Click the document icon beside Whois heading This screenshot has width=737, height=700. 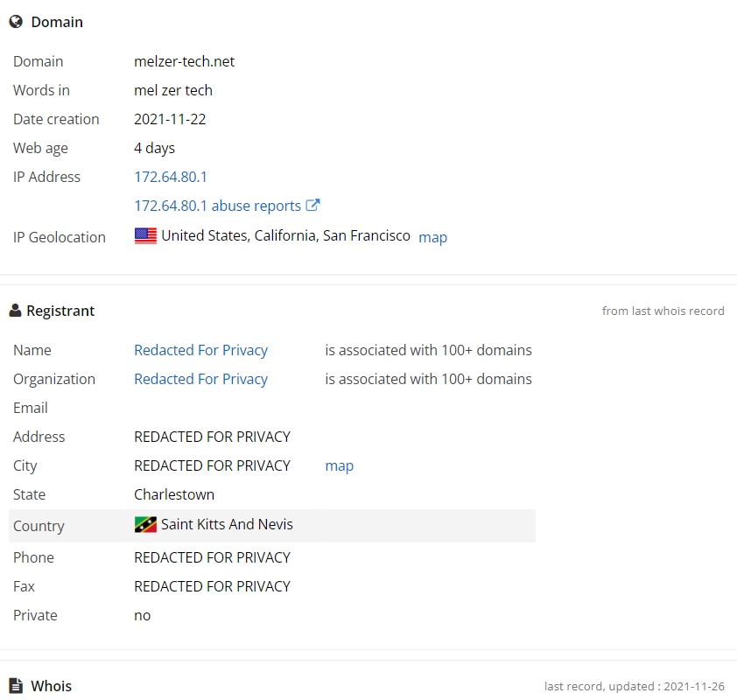pyautogui.click(x=16, y=685)
